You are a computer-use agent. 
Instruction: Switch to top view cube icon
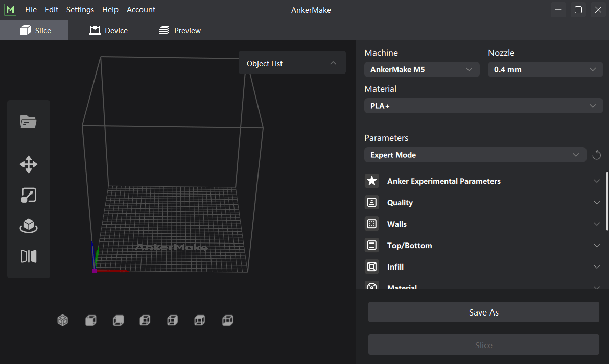point(200,320)
